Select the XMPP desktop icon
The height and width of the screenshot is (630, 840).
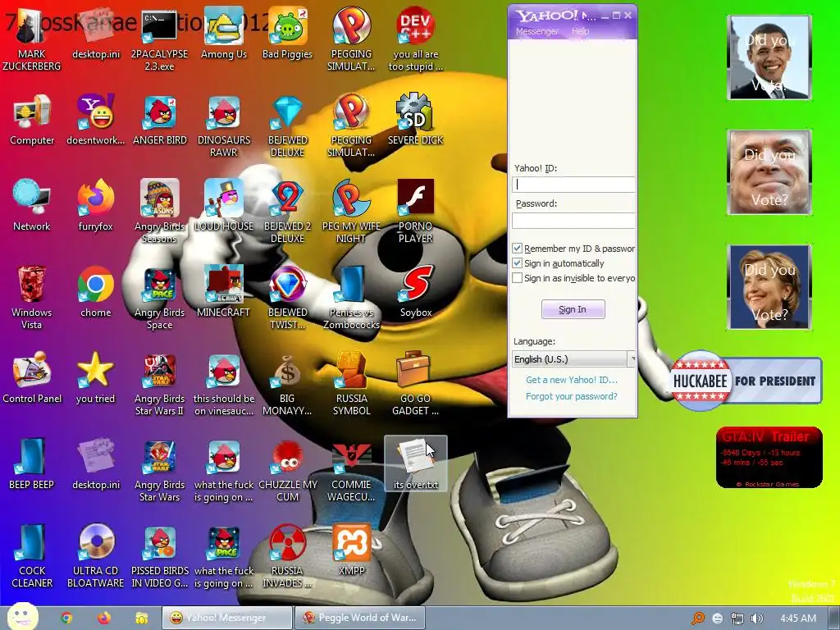coord(351,550)
